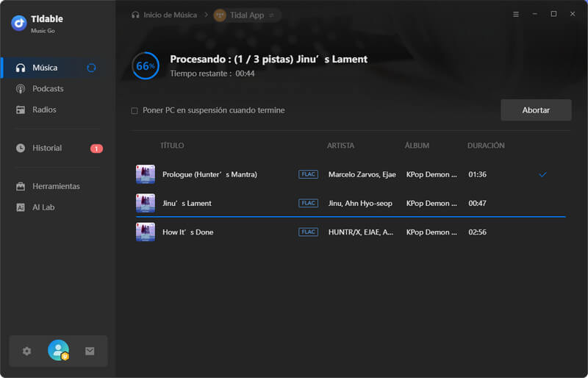Open settings gear icon
The width and height of the screenshot is (588, 378).
pyautogui.click(x=26, y=351)
